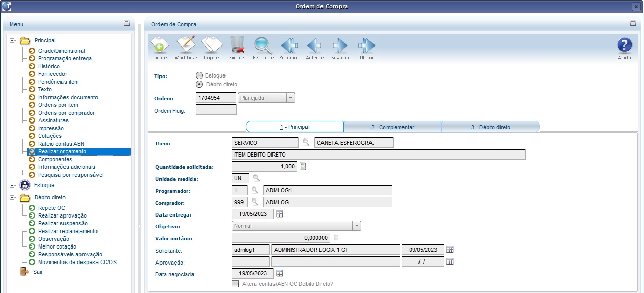
Task: Open Realizar suspensão menu item
Action: pos(63,223)
